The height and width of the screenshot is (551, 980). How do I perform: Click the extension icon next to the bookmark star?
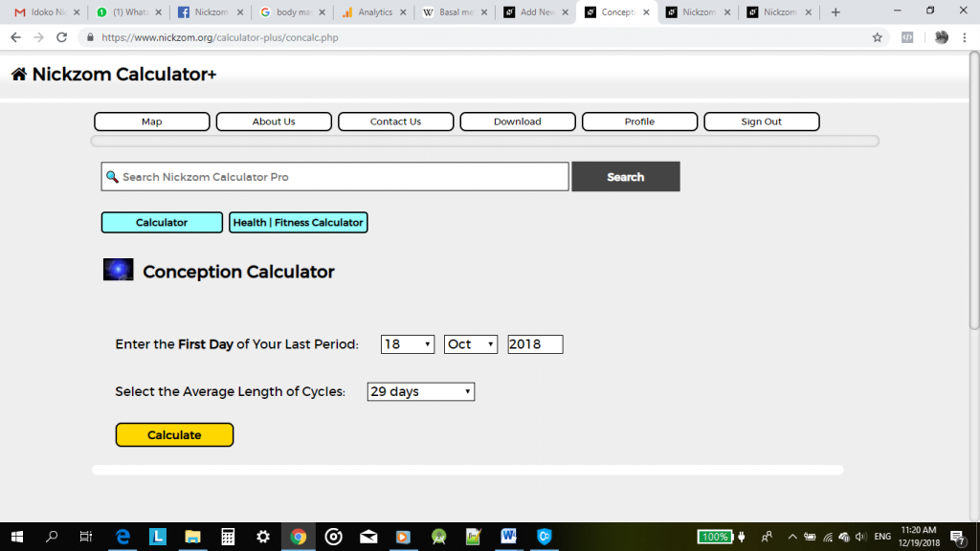tap(907, 37)
